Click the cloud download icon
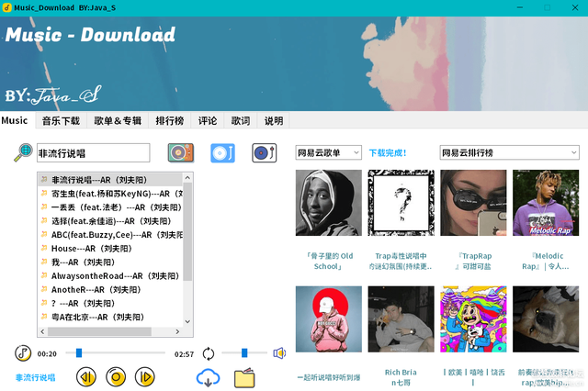588x391 pixels. (209, 377)
